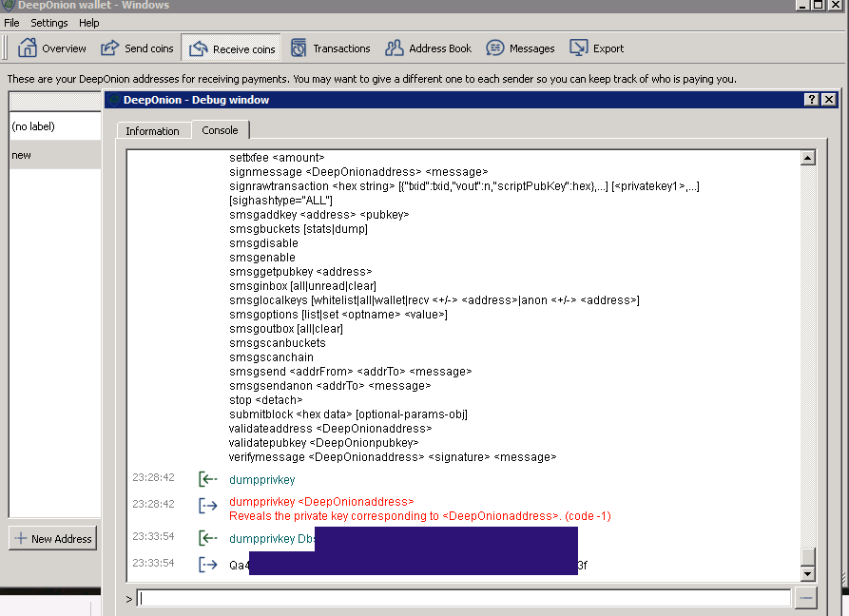Click the 'smsgscanchain' command line
Viewport: 849px width, 616px height.
click(x=271, y=357)
